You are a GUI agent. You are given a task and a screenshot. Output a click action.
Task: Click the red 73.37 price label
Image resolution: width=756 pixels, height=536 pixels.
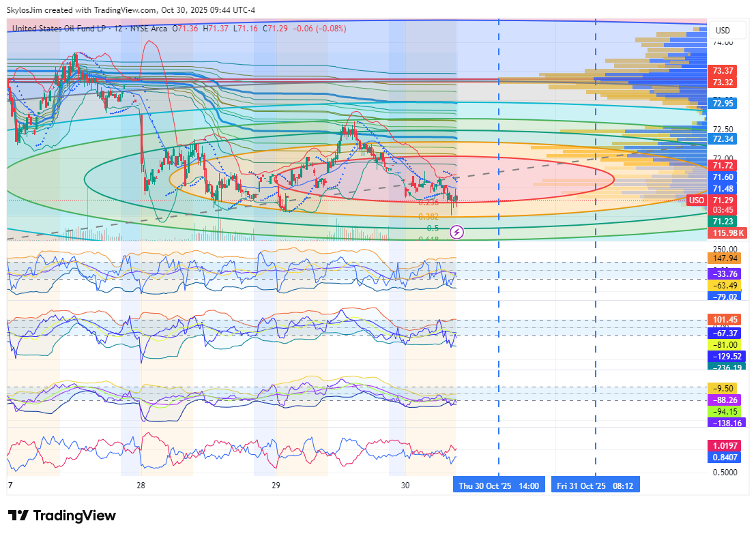[723, 71]
